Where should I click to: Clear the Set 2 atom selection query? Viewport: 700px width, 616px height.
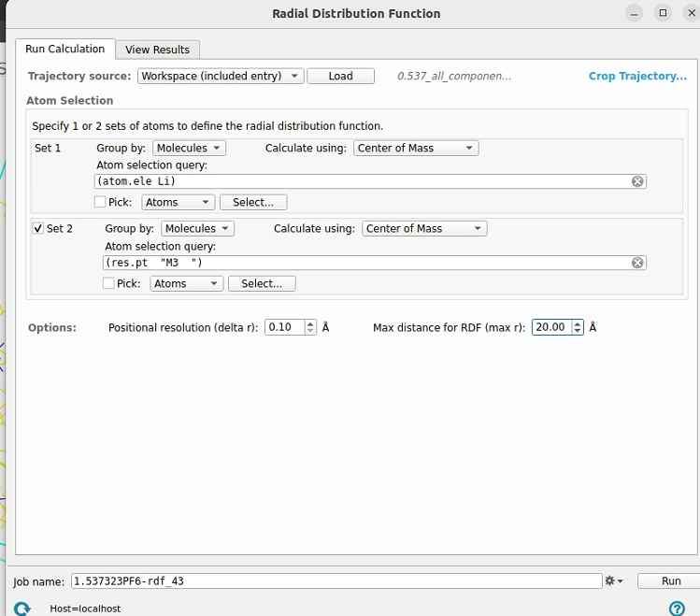637,263
